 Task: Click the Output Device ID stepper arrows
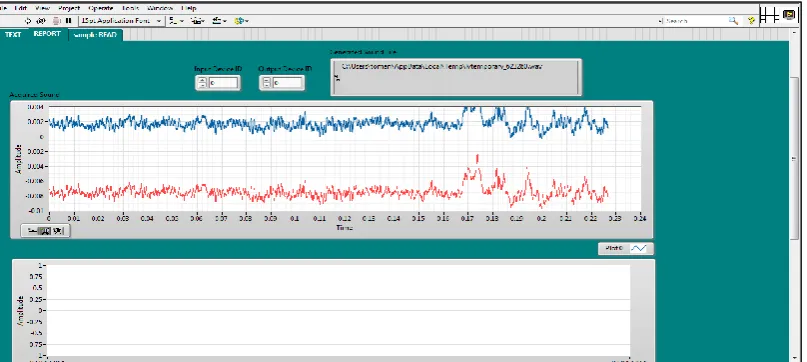coord(266,82)
